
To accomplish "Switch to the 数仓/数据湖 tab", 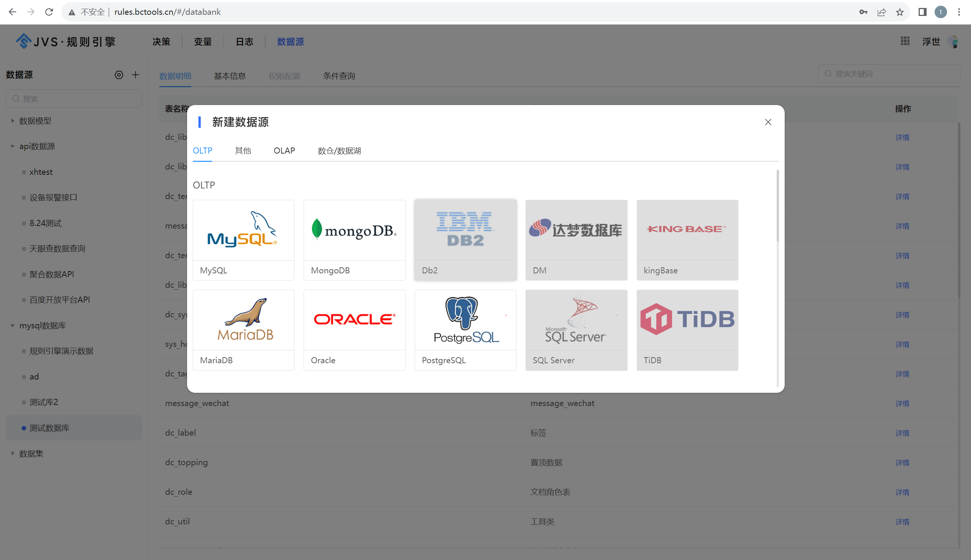I will click(x=339, y=151).
